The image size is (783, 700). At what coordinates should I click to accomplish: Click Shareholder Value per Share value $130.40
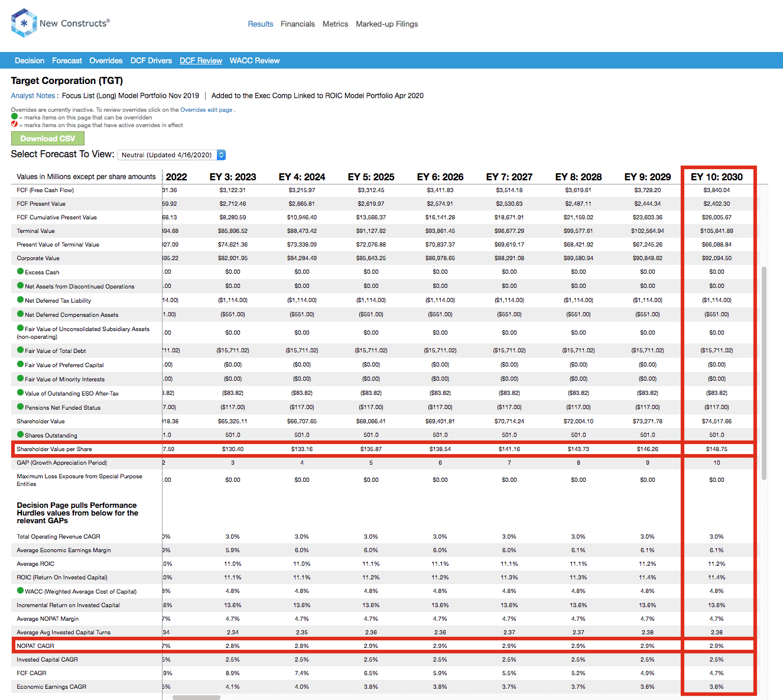point(233,449)
